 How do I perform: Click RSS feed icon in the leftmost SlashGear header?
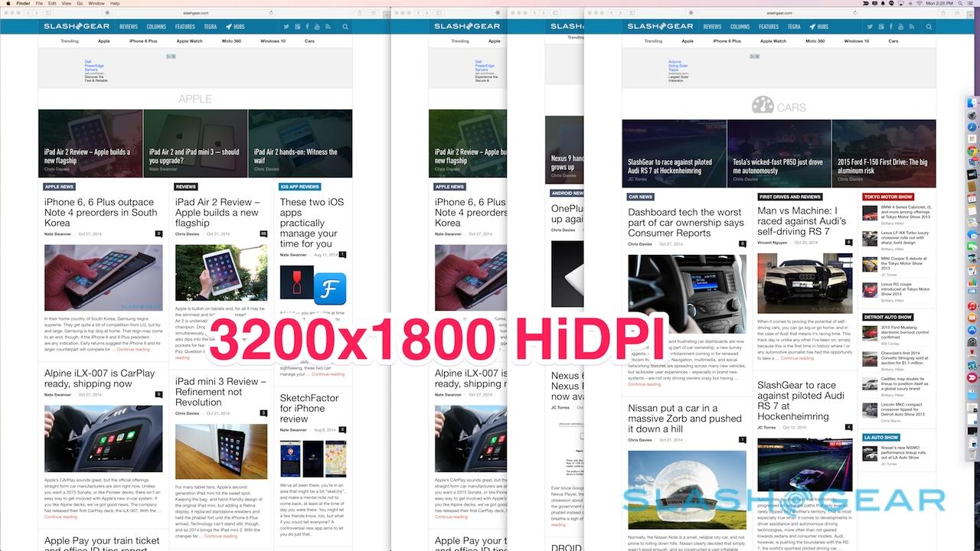point(326,27)
